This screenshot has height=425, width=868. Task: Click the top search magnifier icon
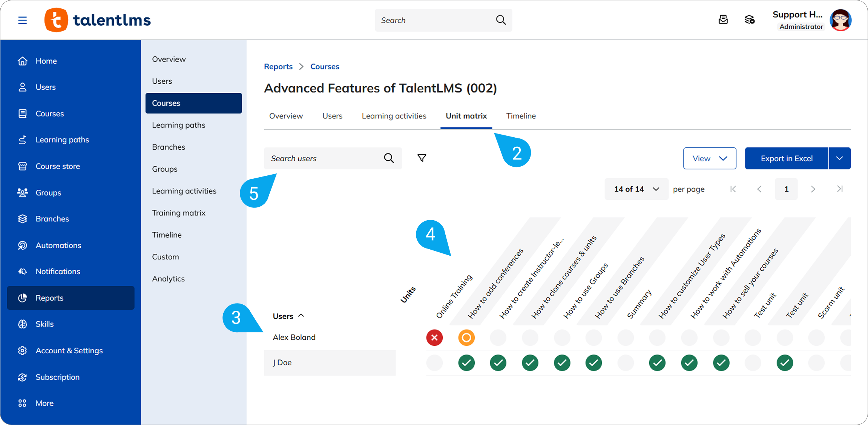[500, 20]
